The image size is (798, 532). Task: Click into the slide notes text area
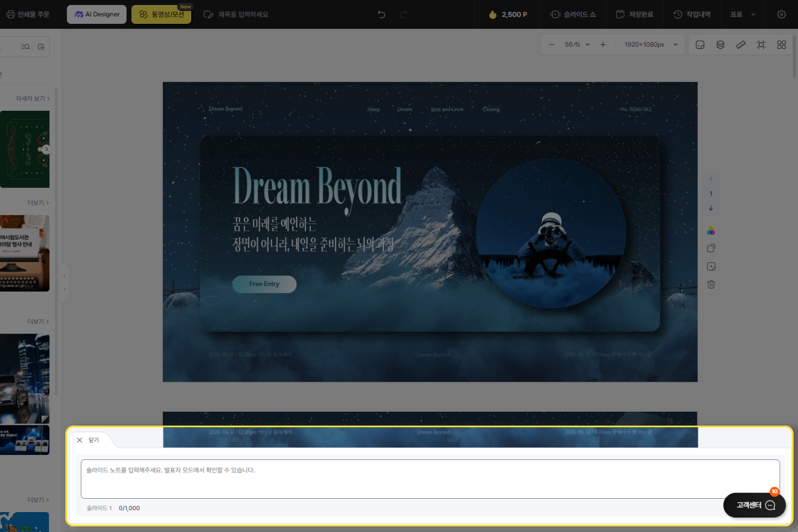point(430,479)
